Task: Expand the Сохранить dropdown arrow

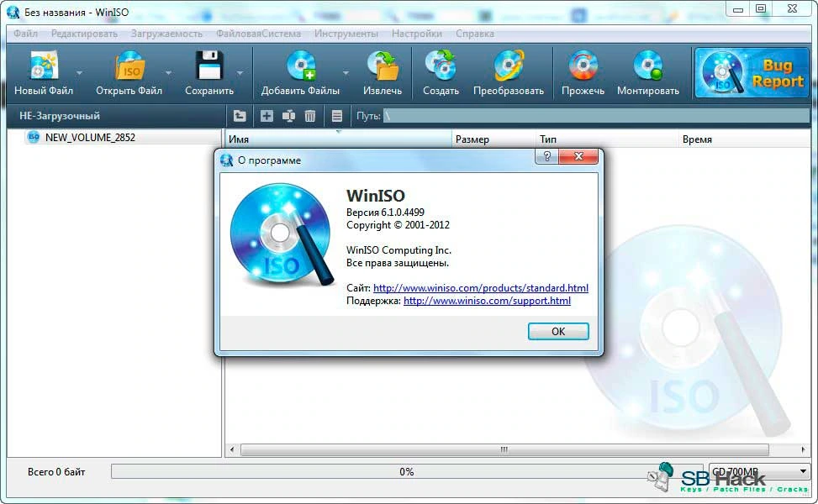Action: [x=240, y=73]
